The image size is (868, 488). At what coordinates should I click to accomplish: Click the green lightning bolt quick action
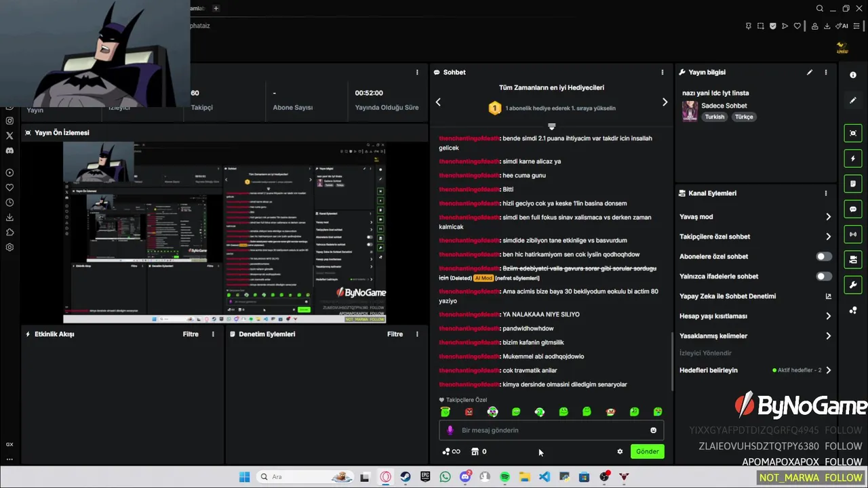click(x=853, y=159)
